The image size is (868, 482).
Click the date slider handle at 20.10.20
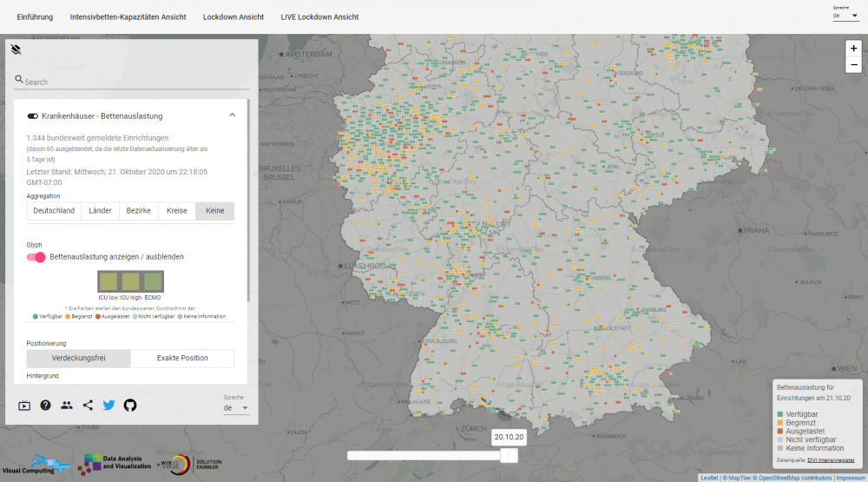point(510,455)
